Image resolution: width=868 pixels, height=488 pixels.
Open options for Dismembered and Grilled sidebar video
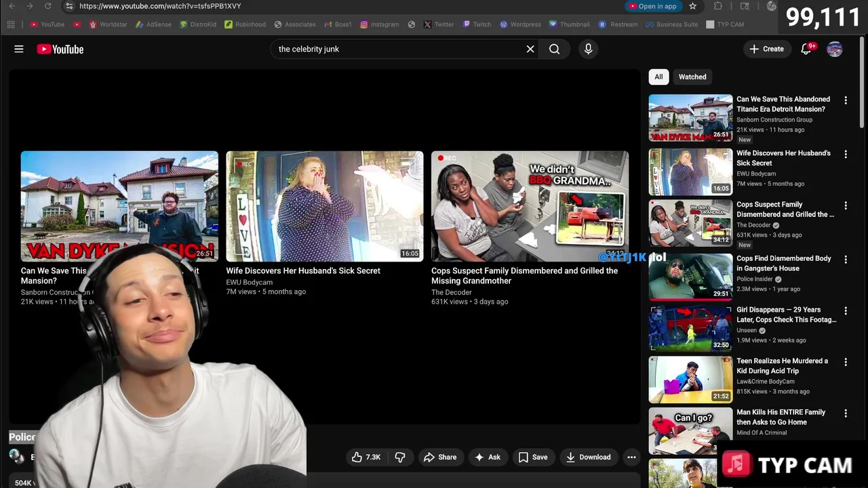[846, 205]
